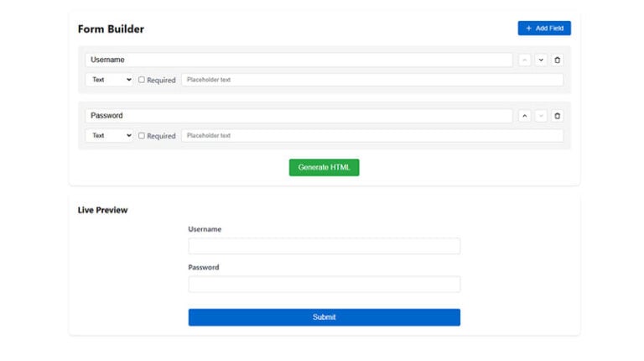Move the Username field up
The height and width of the screenshot is (361, 644).
coord(524,60)
